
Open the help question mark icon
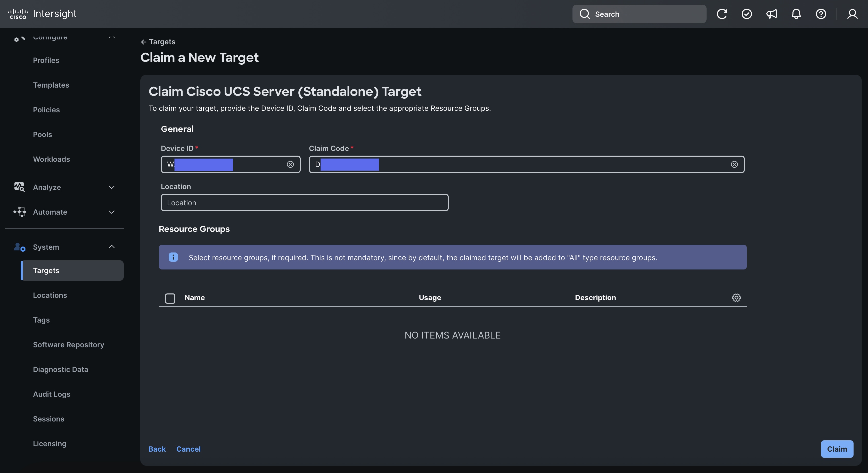tap(821, 14)
